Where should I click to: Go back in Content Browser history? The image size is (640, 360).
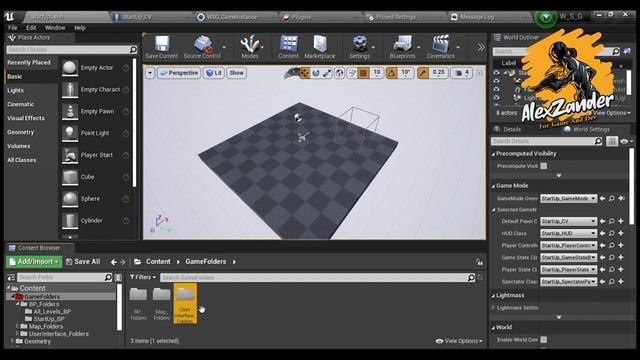(x=113, y=262)
